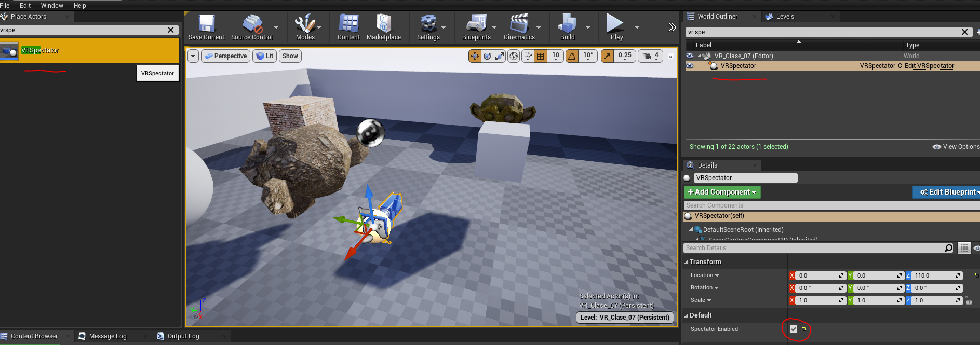Click the Build lighting toolbar icon

click(x=567, y=27)
